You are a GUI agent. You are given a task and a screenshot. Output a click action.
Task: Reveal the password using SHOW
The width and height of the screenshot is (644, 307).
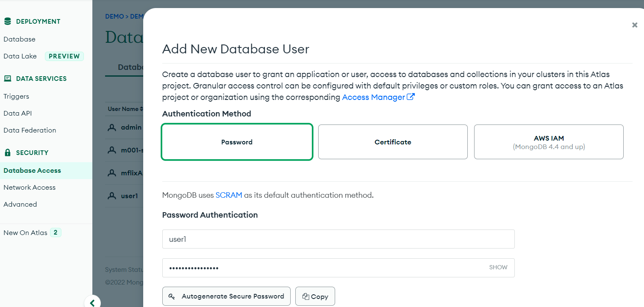click(498, 267)
